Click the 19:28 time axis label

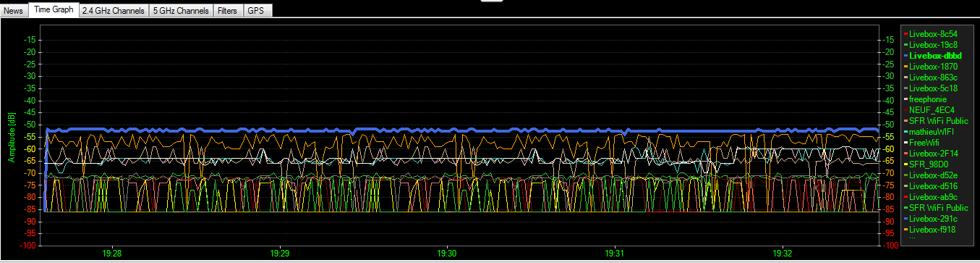[112, 254]
